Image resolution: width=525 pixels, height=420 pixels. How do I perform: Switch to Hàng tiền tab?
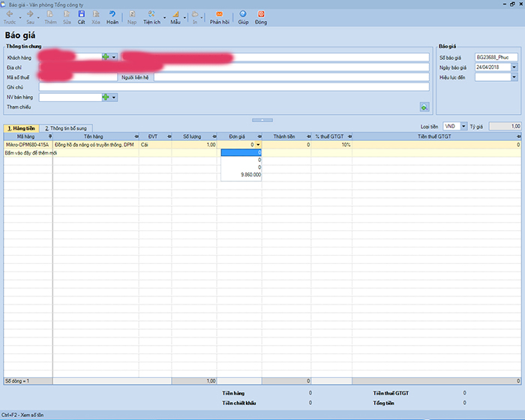(22, 128)
